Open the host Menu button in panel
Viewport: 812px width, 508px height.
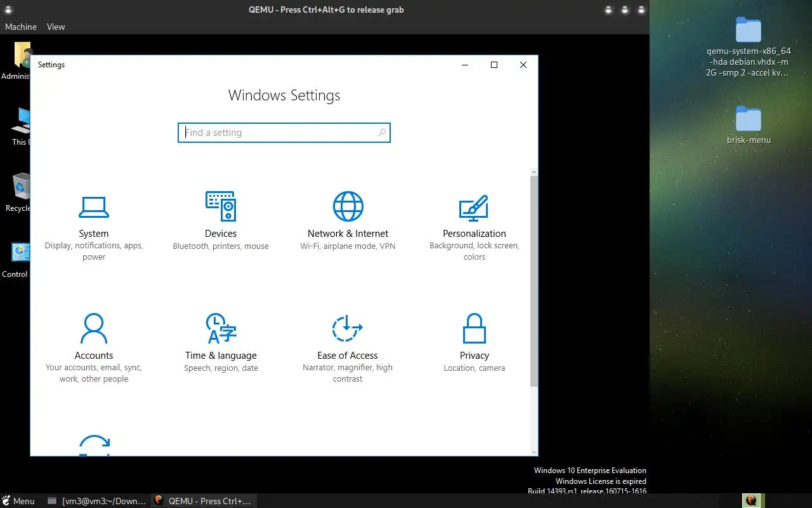tap(18, 501)
